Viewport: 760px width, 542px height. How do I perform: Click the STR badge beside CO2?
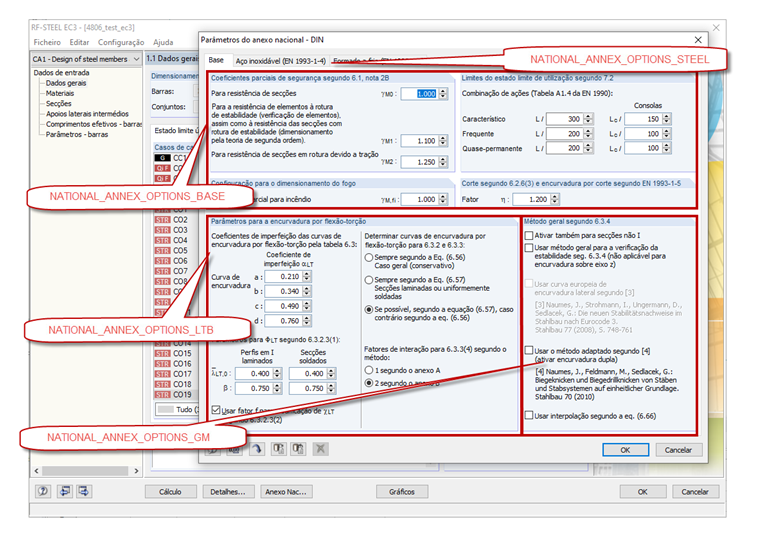tap(162, 220)
